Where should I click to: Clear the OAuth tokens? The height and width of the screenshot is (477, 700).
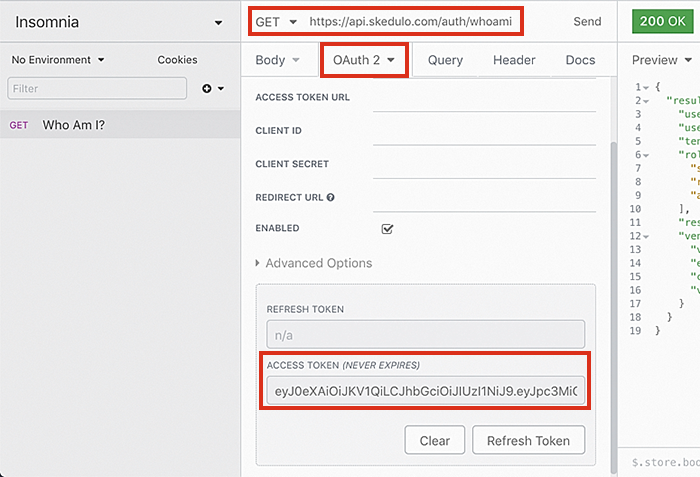(434, 440)
